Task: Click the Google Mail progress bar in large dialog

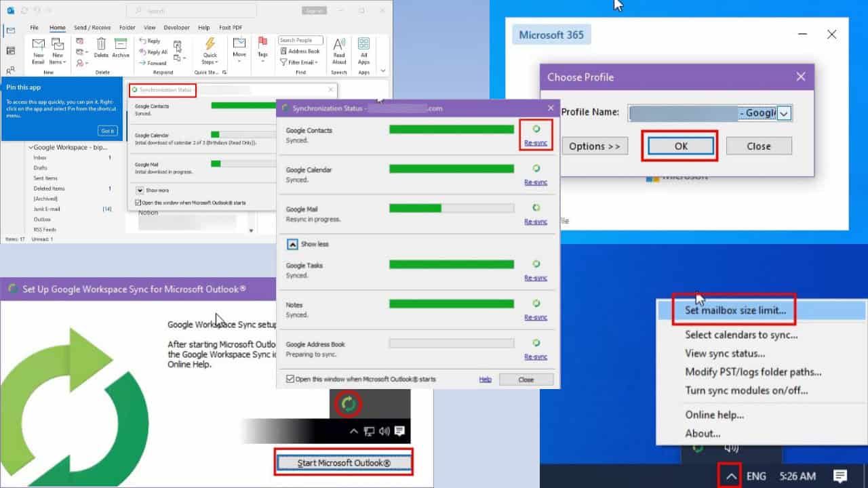Action: point(452,208)
